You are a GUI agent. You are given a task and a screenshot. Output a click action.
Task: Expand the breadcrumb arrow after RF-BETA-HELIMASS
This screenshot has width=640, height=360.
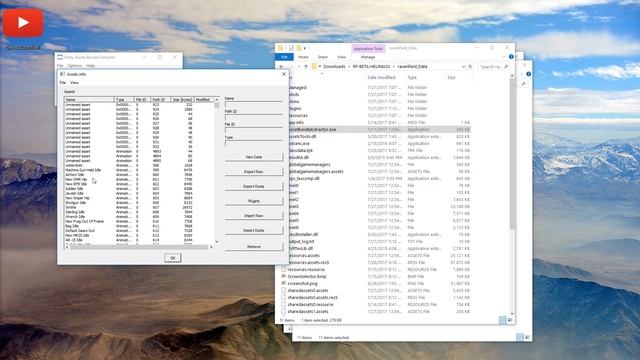click(394, 67)
